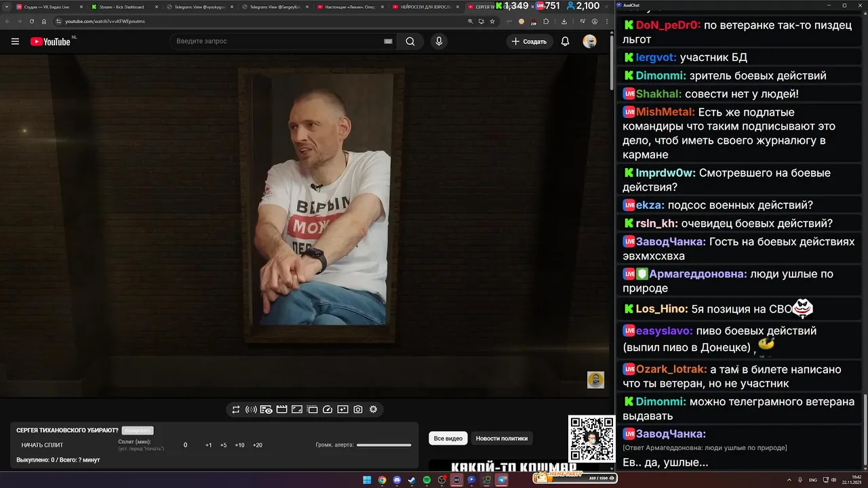Go to the YouTube home logo

point(50,41)
